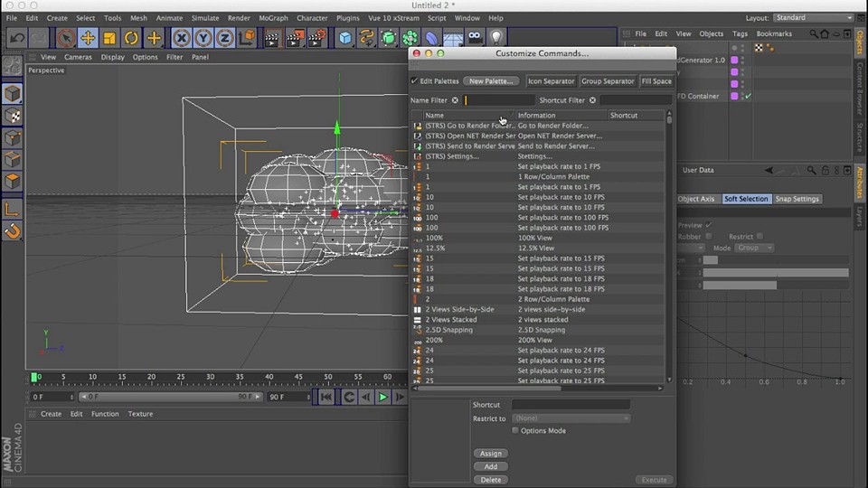Open the Restrict to (None) dropdown
This screenshot has width=868, height=488.
[571, 418]
